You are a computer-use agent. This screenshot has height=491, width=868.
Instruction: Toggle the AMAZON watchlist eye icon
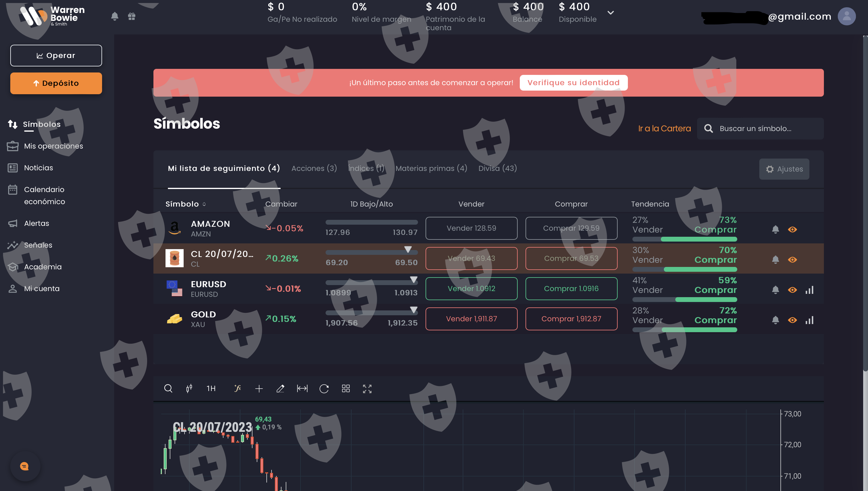(792, 229)
